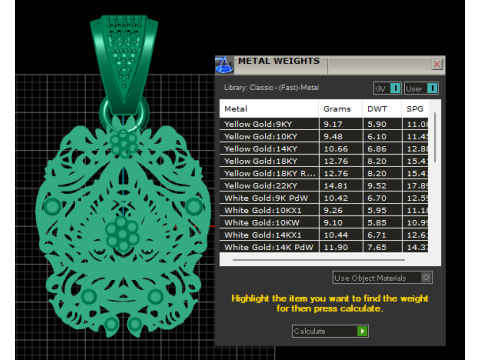Click the 9.17 grams value
480x360 pixels.
point(333,124)
